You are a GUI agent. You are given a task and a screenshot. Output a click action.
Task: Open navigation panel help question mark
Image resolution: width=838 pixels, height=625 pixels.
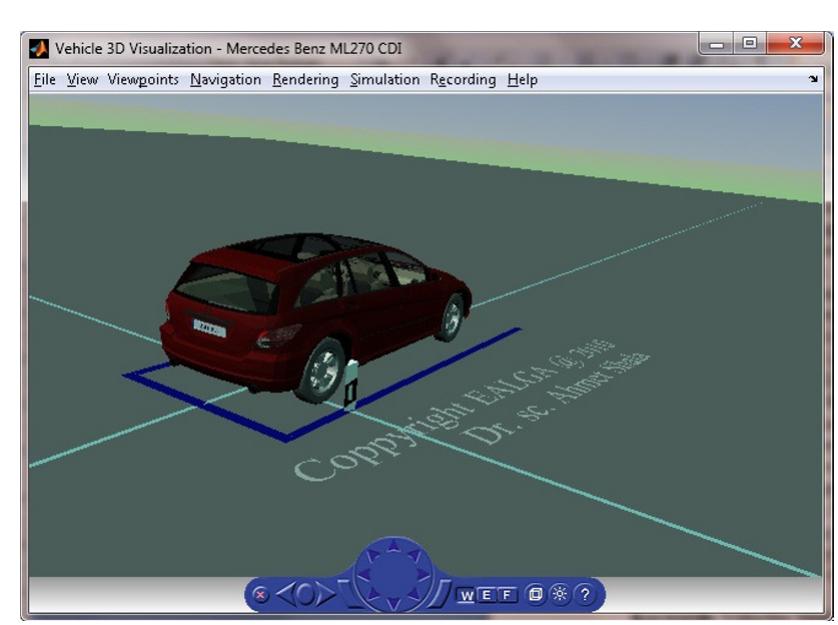coord(583,594)
